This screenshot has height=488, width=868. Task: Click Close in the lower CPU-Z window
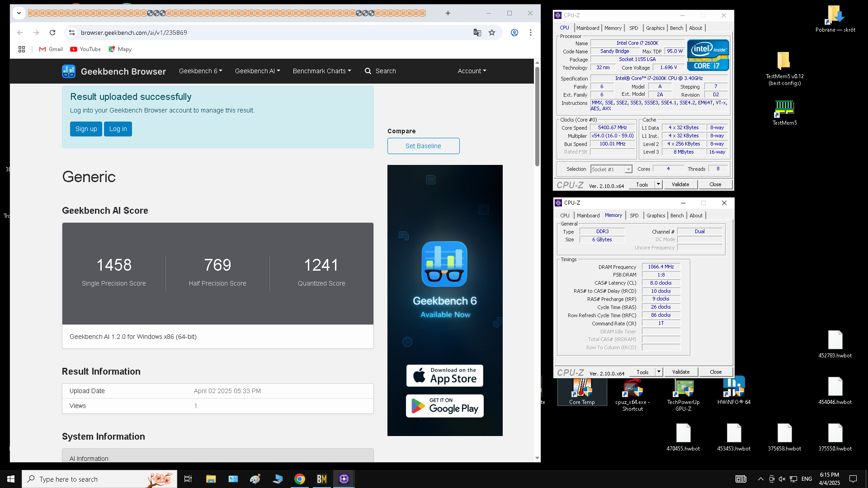coord(716,372)
